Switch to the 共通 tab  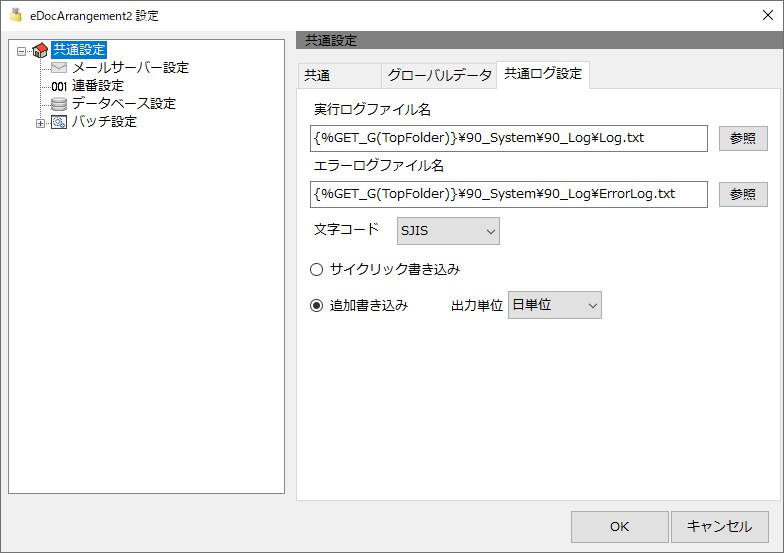coord(339,76)
